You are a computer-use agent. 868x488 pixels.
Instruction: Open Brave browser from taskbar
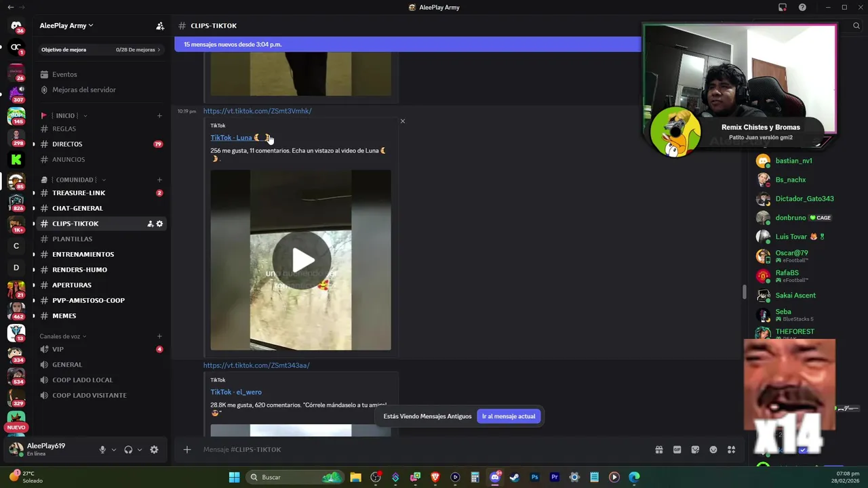435,477
